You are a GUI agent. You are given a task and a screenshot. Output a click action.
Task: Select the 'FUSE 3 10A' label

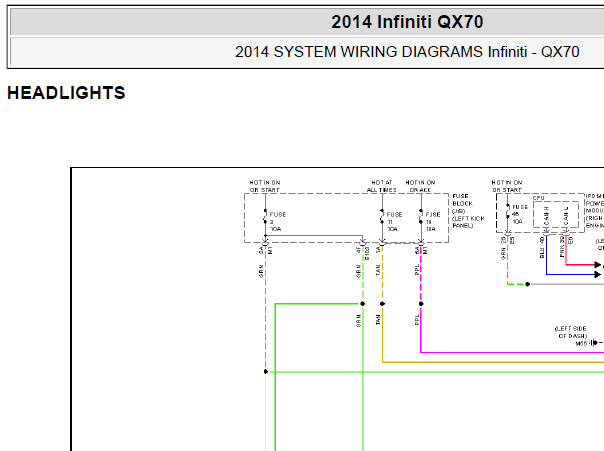[x=277, y=221]
